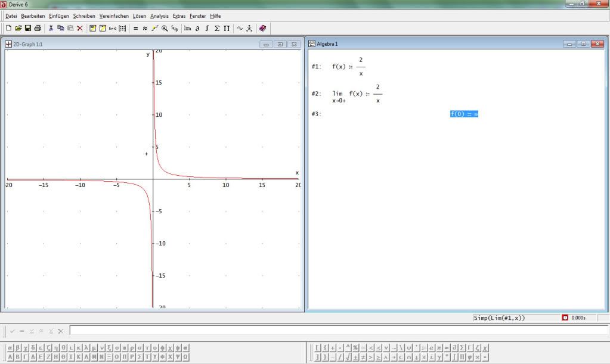Click the expression entry line field

[x=339, y=330]
